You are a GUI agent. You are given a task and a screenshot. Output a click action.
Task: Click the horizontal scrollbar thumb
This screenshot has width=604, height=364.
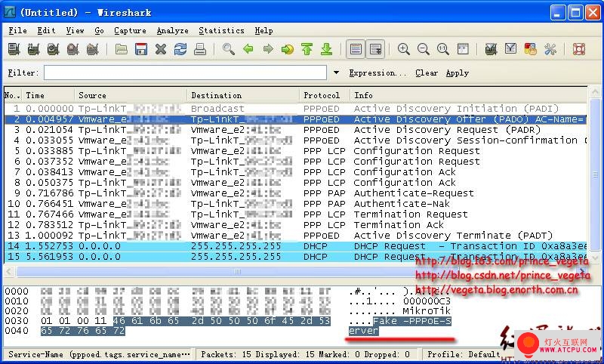pyautogui.click(x=238, y=272)
